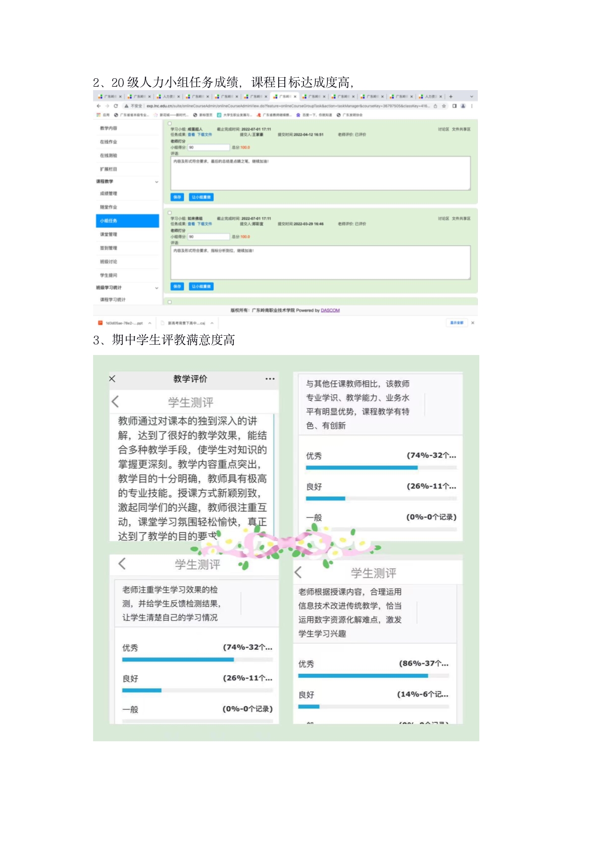This screenshot has width=614, height=868.
Task: Close the downloads bar
Action: (x=472, y=323)
